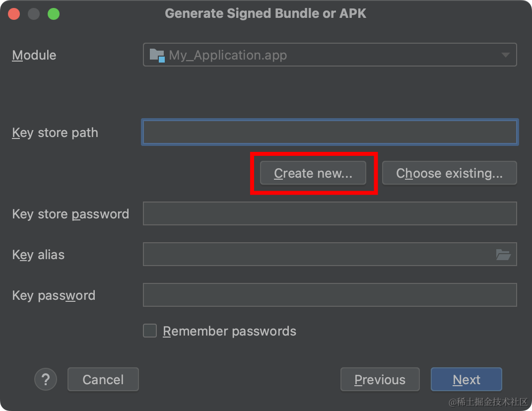This screenshot has height=411, width=532.
Task: Click the Remember passwords label
Action: (x=229, y=331)
